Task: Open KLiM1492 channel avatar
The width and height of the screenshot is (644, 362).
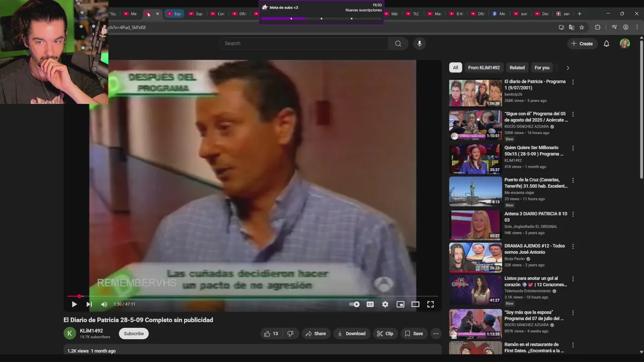Action: 69,333
